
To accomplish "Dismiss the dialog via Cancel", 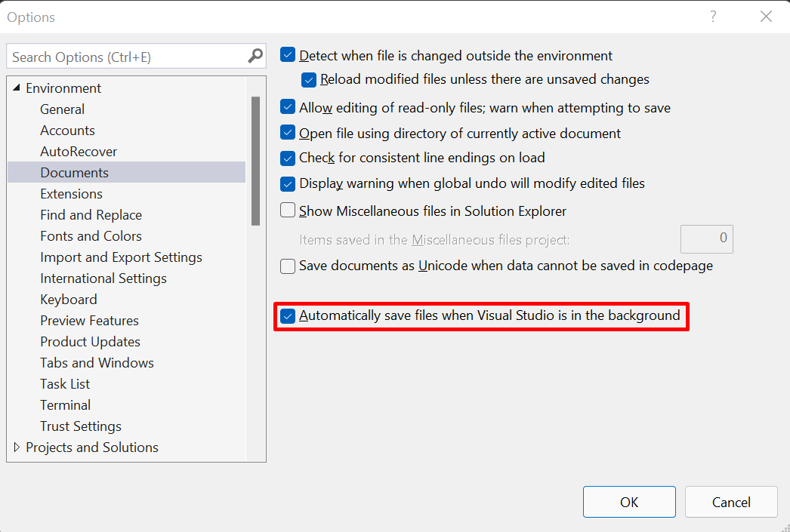I will coord(731,502).
